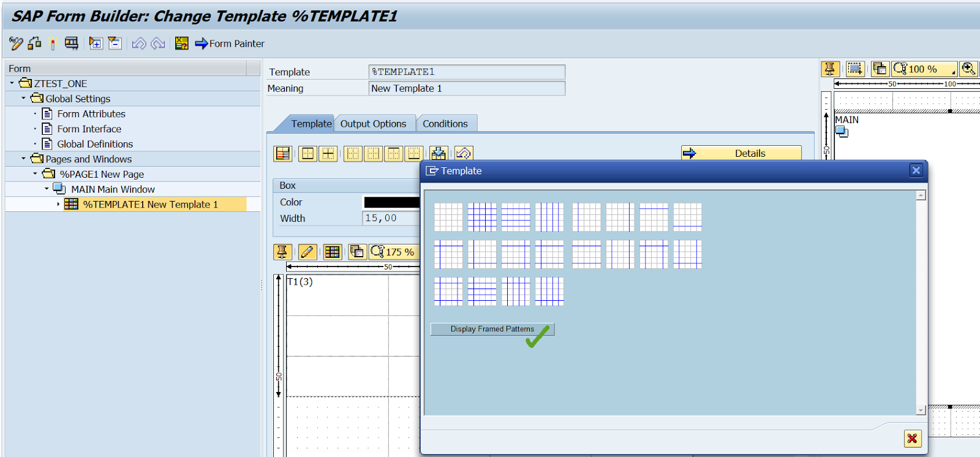Click the Collapse node toolbar icon
Image resolution: width=980 pixels, height=457 pixels.
115,43
